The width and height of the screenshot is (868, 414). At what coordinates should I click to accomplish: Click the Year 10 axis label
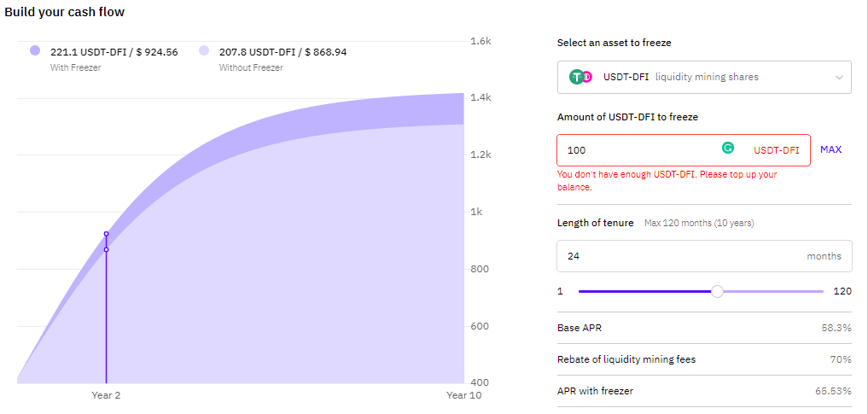464,395
